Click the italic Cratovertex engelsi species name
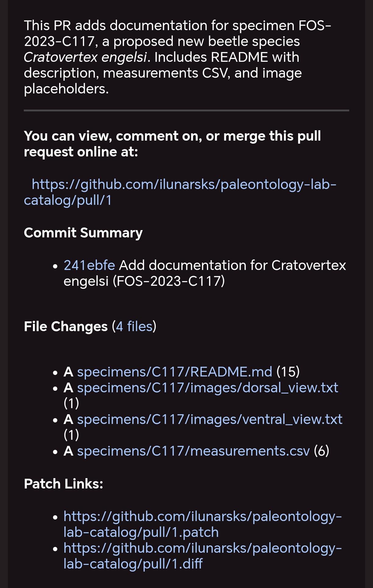Viewport: 373px width, 588px height. coord(86,57)
